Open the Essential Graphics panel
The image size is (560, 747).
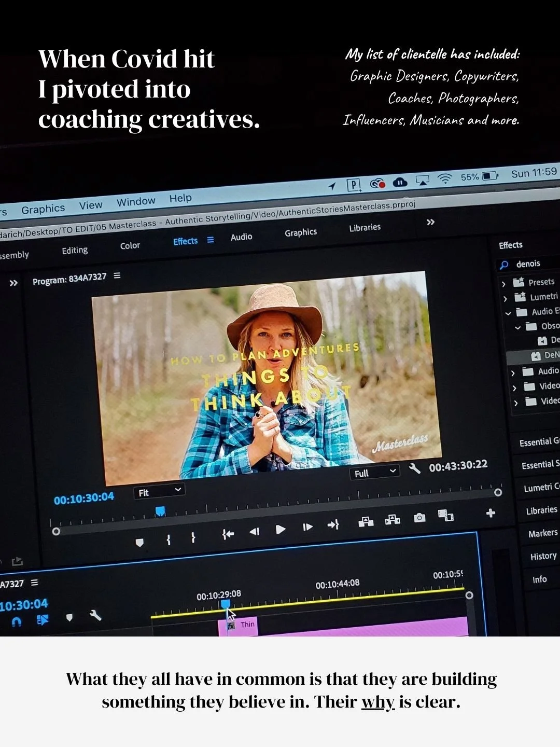click(539, 441)
